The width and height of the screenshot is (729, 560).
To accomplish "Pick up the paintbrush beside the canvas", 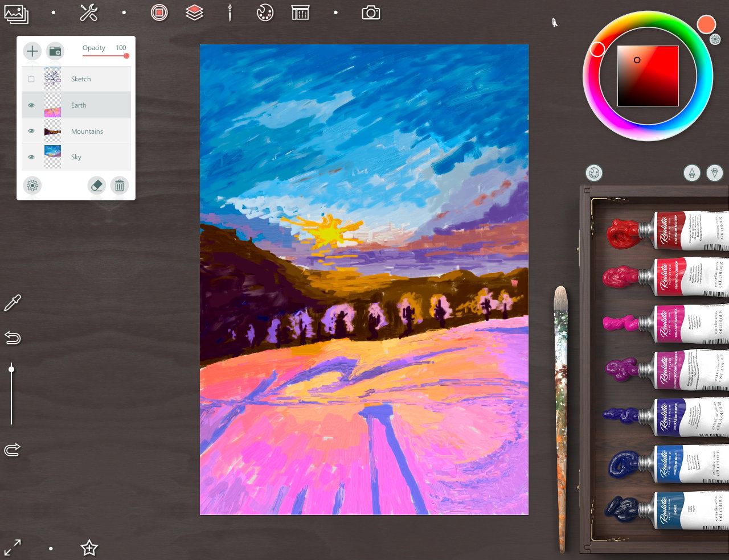I will 561,419.
